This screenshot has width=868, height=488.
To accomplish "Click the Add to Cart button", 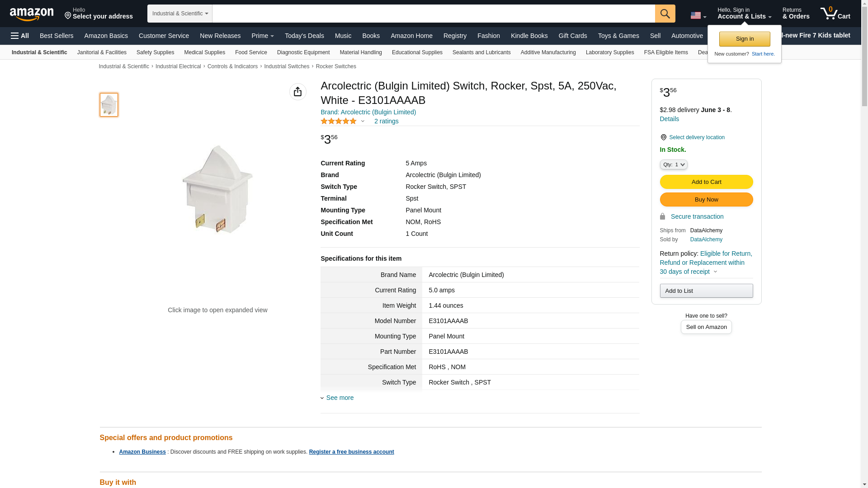I will click(x=706, y=182).
